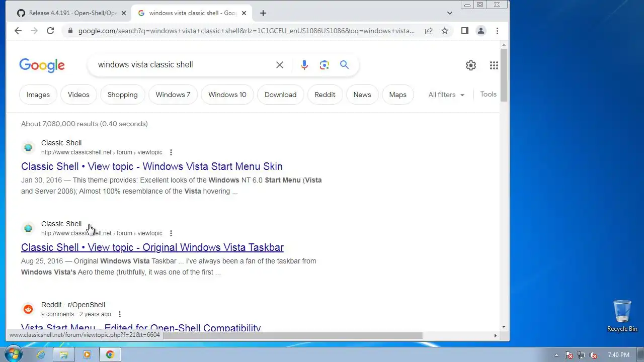Open Chrome's three-dot menu
The width and height of the screenshot is (644, 362).
pyautogui.click(x=497, y=31)
